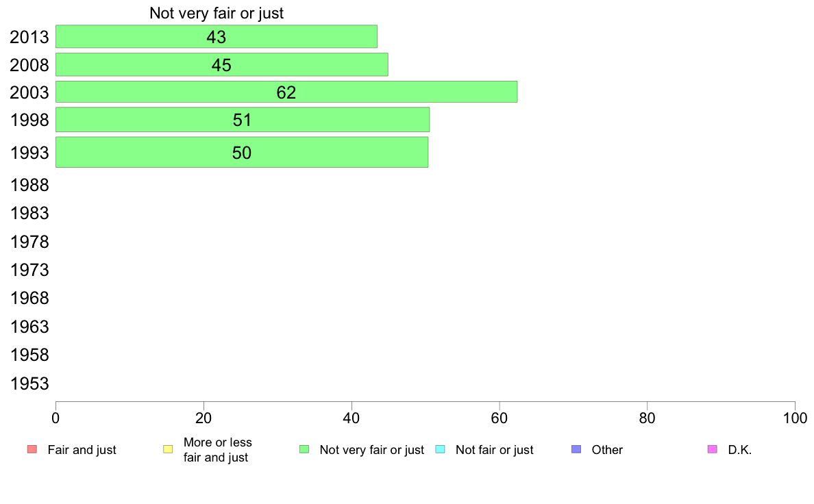Click the 1973 year label
This screenshot has width=814, height=504.
pos(29,270)
